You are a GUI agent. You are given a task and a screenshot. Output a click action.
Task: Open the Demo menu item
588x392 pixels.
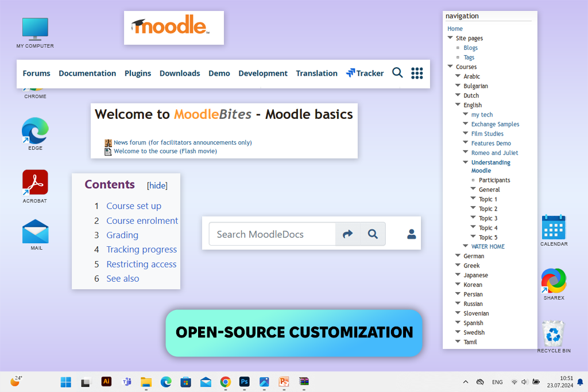[219, 73]
